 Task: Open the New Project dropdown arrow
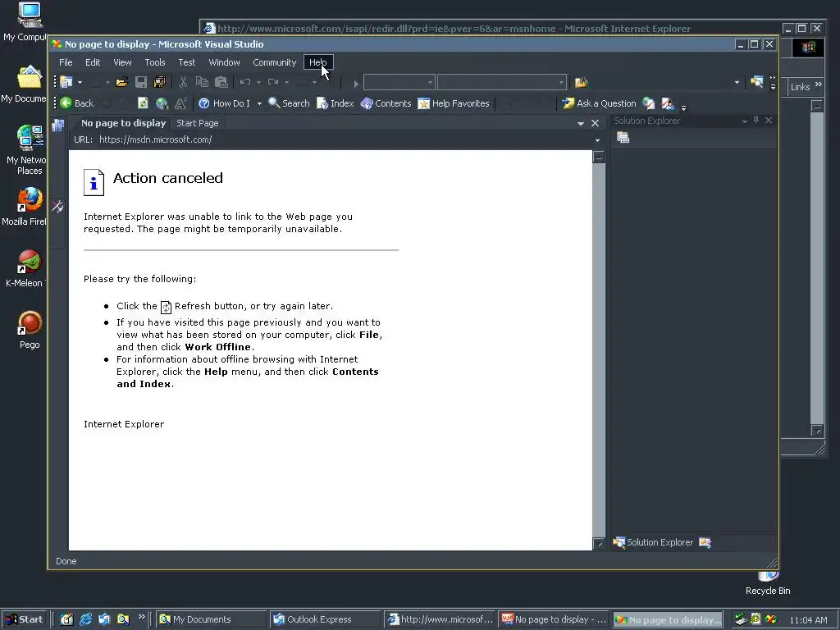click(x=80, y=83)
